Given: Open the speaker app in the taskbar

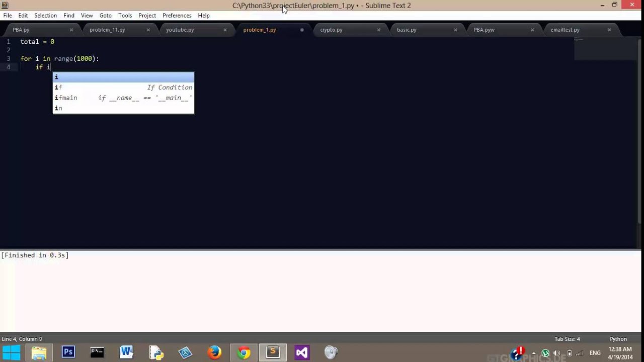Looking at the screenshot, I should point(331,353).
